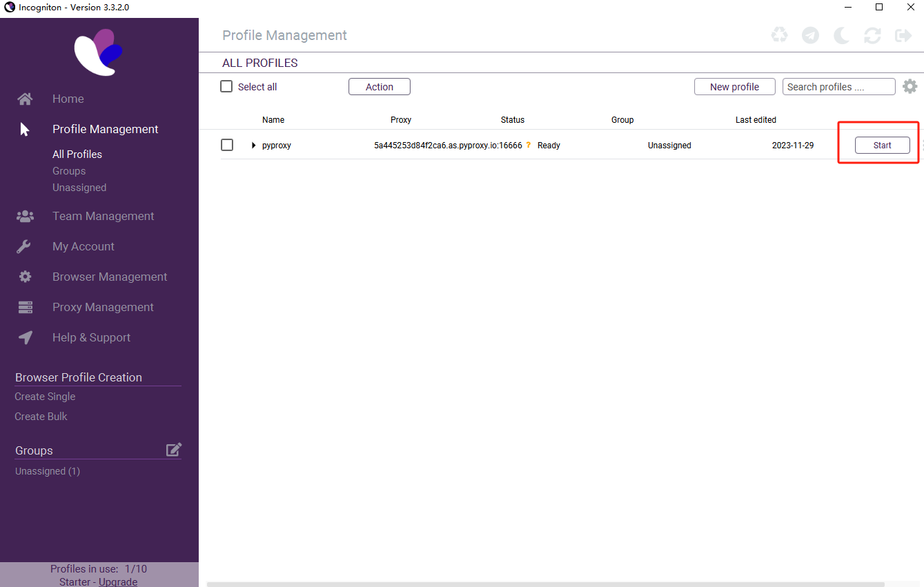
Task: Click the recycle icon in the header
Action: pos(779,35)
